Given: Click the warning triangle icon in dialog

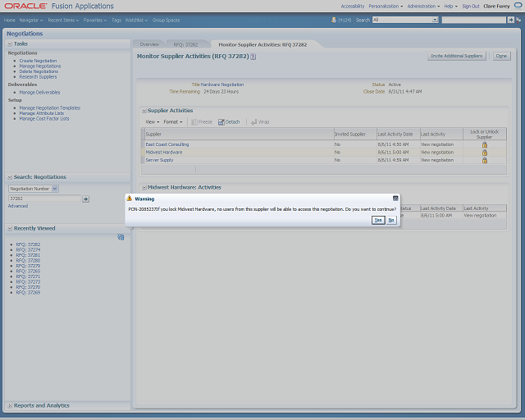Looking at the screenshot, I should pos(130,199).
